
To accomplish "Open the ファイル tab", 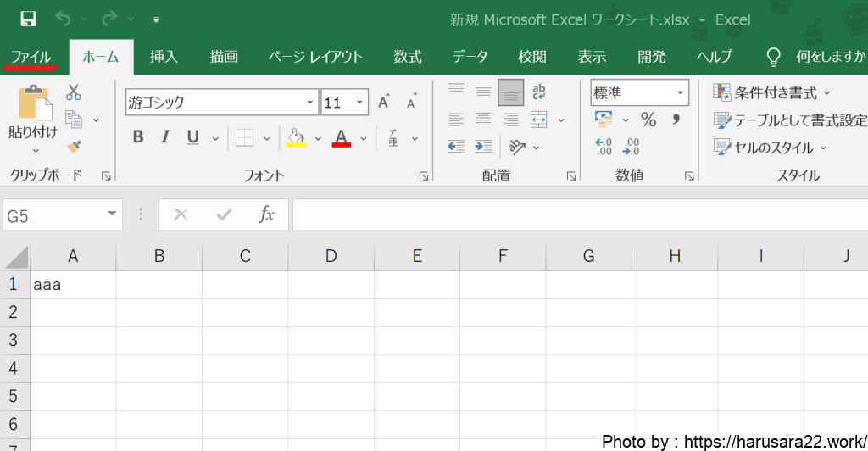I will click(31, 57).
